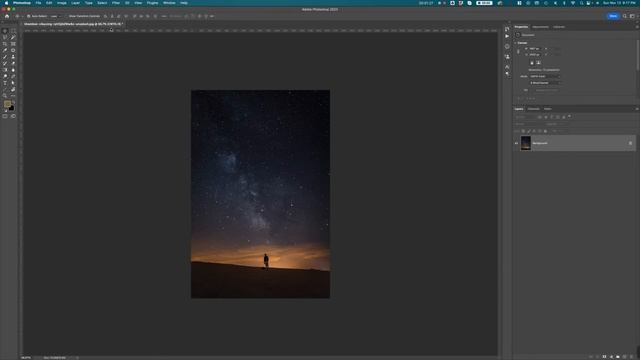Select the Hand tool
Image resolution: width=640 pixels, height=360 pixels.
click(13, 89)
